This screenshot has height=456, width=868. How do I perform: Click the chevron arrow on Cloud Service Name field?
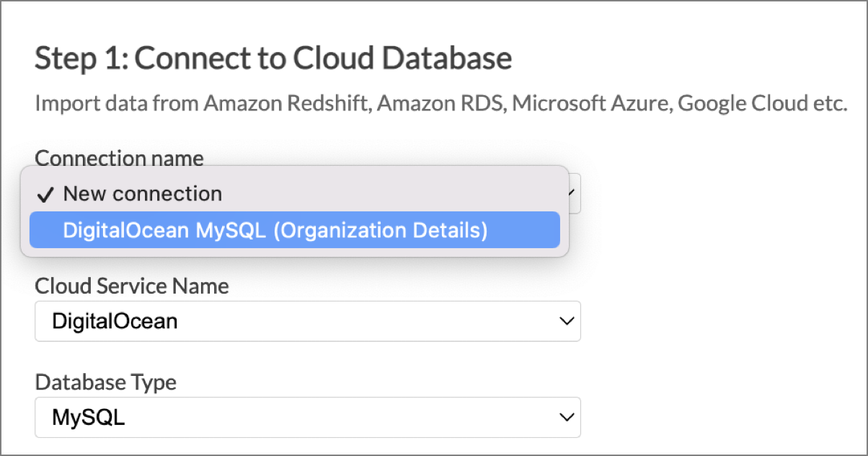coord(566,321)
